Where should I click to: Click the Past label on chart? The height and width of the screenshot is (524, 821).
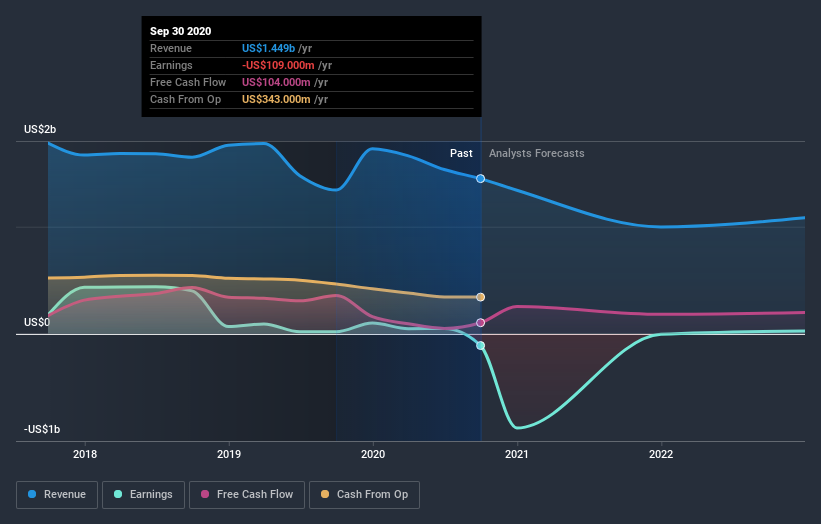(x=461, y=153)
